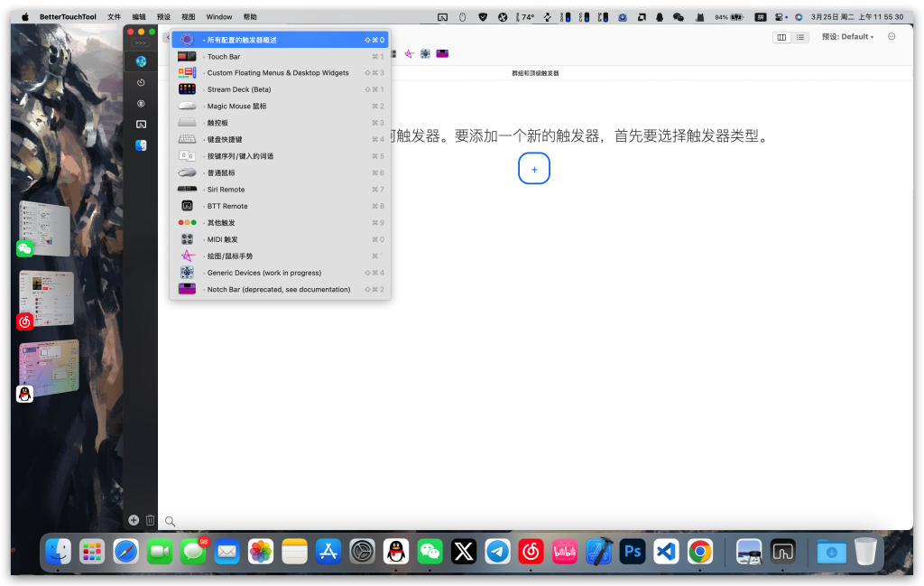Click the blue plus add-trigger button
Screen dimensions: 924x586
tap(534, 169)
